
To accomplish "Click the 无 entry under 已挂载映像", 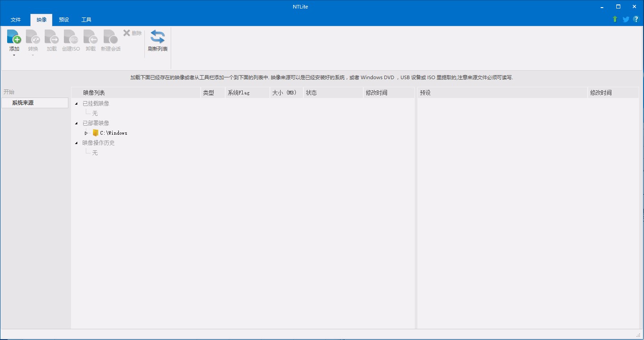I will 95,113.
